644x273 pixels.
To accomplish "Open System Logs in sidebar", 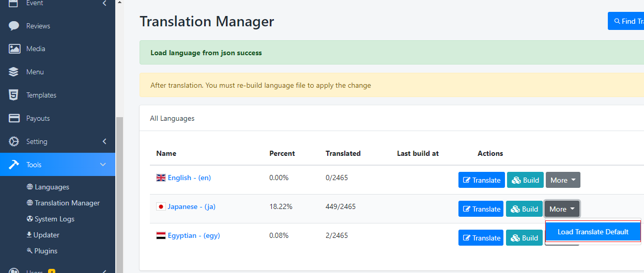I will (x=54, y=219).
